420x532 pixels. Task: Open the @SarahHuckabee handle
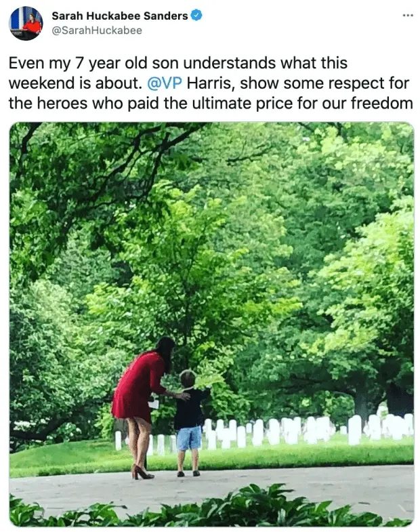tap(97, 30)
